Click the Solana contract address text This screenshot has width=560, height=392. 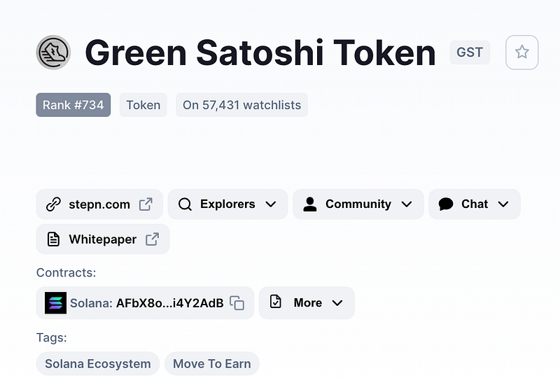169,303
